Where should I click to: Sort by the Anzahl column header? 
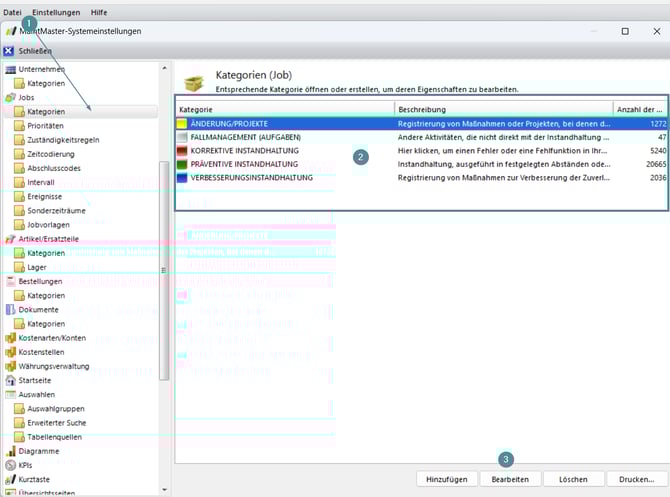tap(640, 108)
